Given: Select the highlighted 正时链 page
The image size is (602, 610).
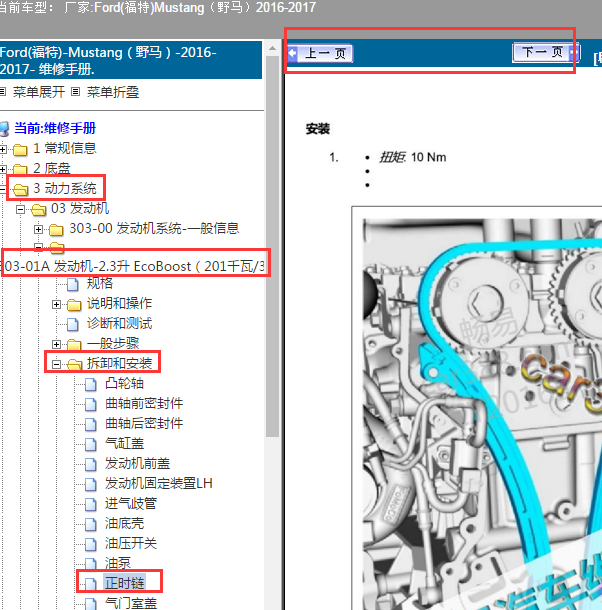Looking at the screenshot, I should tap(124, 583).
